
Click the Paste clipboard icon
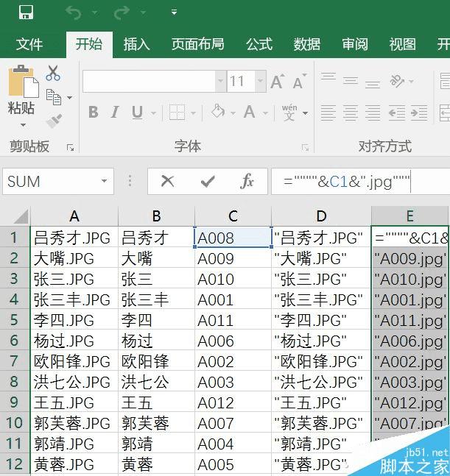click(x=23, y=82)
